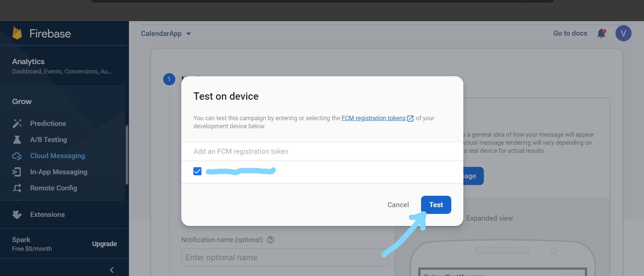Click the Test button in dialog
This screenshot has height=276, width=644.
[x=436, y=205]
